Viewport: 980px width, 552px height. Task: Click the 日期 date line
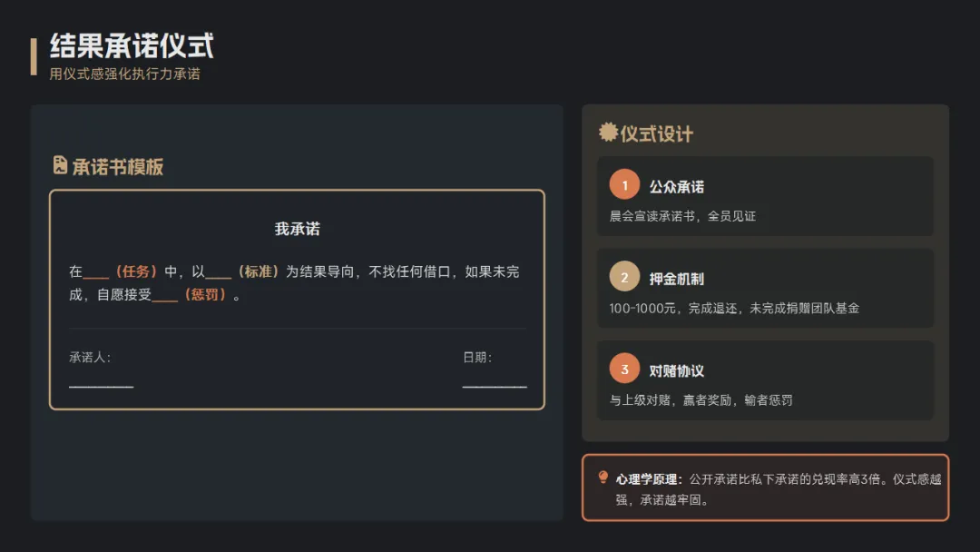click(x=495, y=385)
